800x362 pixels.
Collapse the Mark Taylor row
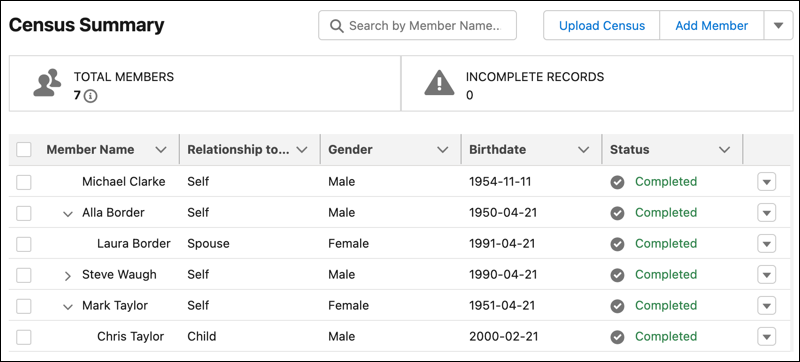pos(67,307)
